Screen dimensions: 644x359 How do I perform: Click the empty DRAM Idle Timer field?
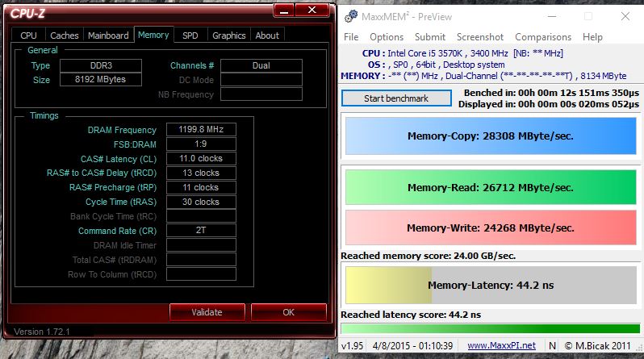[201, 245]
